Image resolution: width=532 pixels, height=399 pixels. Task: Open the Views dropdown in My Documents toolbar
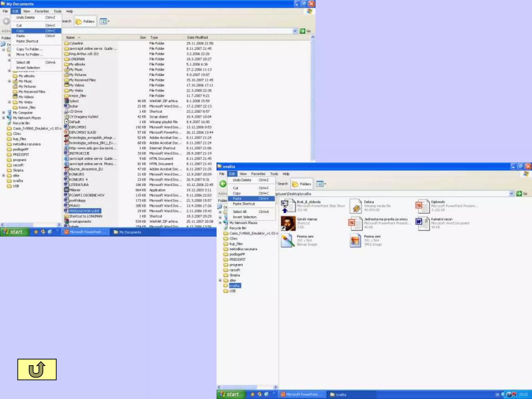(104, 22)
